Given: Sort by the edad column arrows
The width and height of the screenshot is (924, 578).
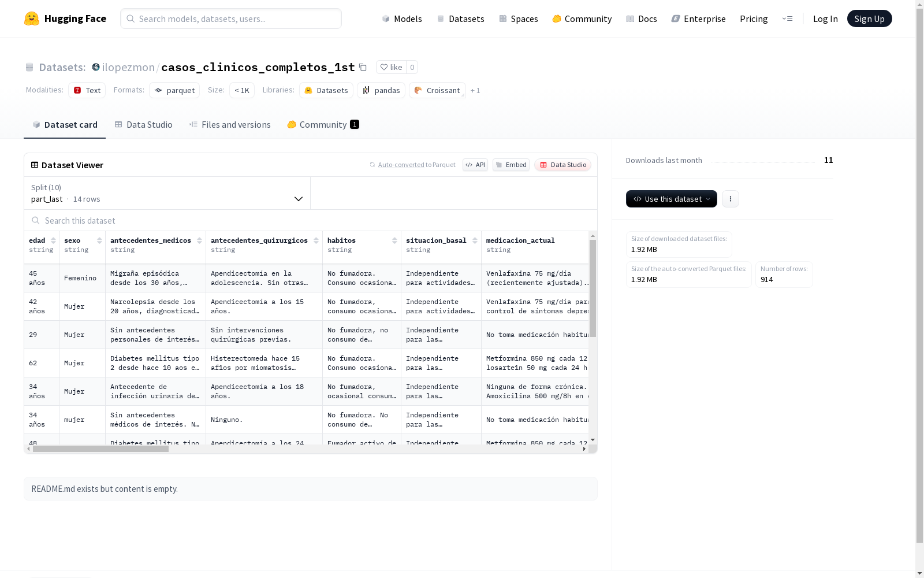Looking at the screenshot, I should pyautogui.click(x=53, y=240).
